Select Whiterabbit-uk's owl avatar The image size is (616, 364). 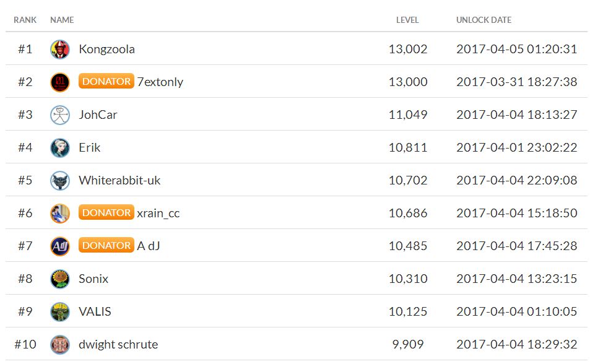(x=60, y=180)
